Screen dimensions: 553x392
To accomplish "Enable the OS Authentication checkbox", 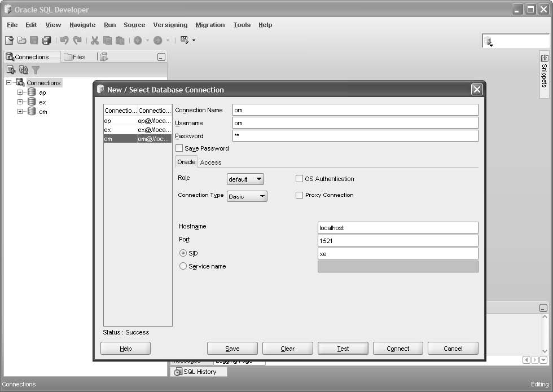I will point(299,179).
